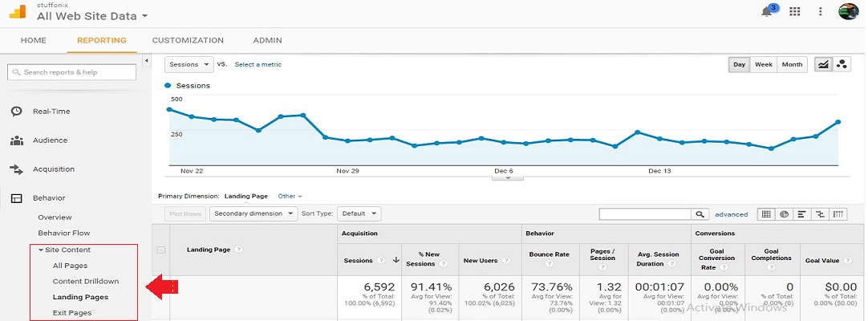Open the Real-Time reports section
The height and width of the screenshot is (321, 868).
point(51,112)
